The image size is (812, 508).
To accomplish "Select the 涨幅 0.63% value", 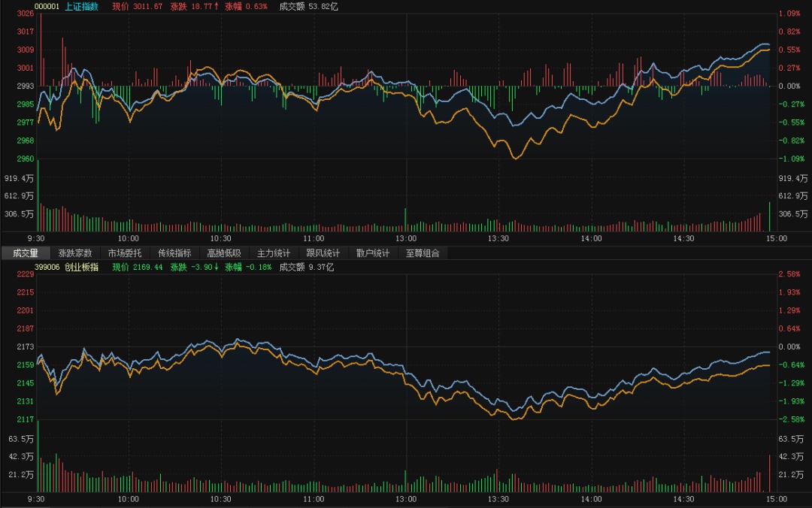I will click(x=246, y=6).
